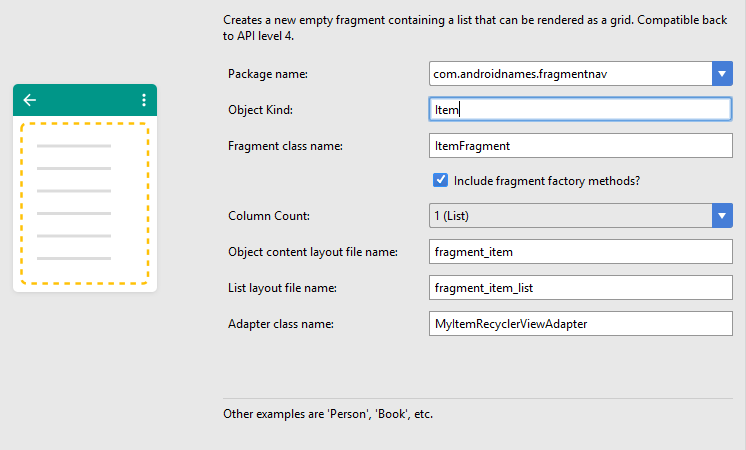Click the green app bar in the preview thumbnail
The height and width of the screenshot is (450, 746).
point(85,100)
